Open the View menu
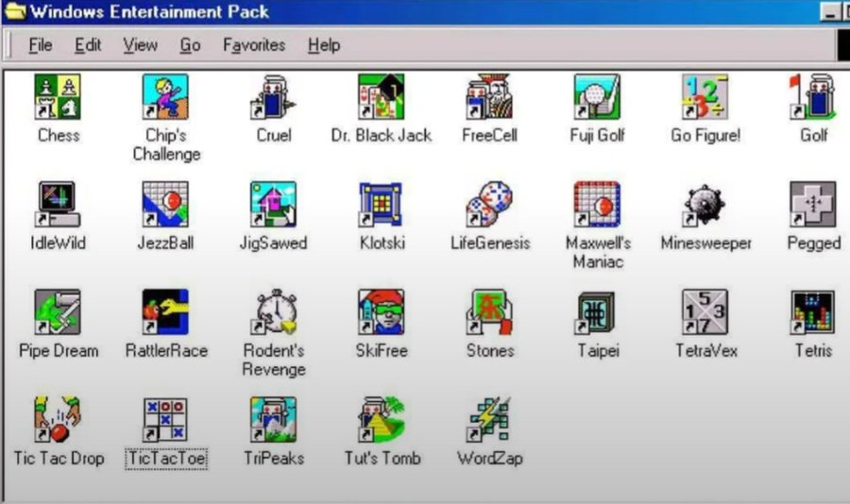This screenshot has width=850, height=504. click(x=141, y=45)
